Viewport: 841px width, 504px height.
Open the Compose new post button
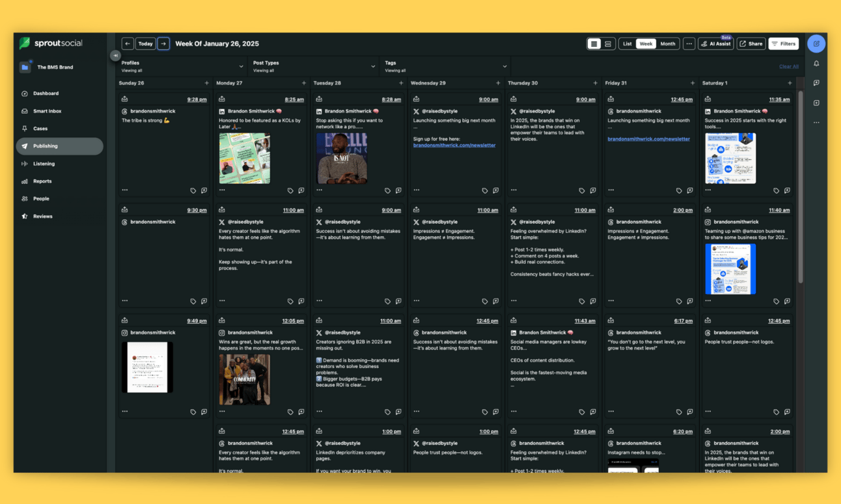[816, 44]
